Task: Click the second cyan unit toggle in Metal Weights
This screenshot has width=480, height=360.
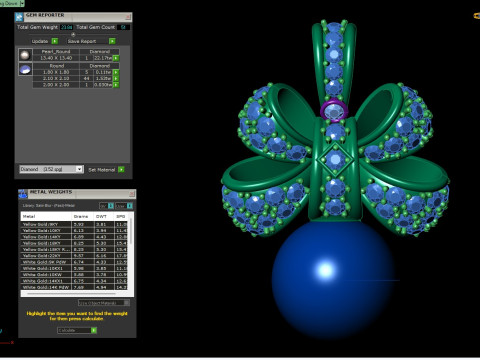Action: pyautogui.click(x=130, y=206)
